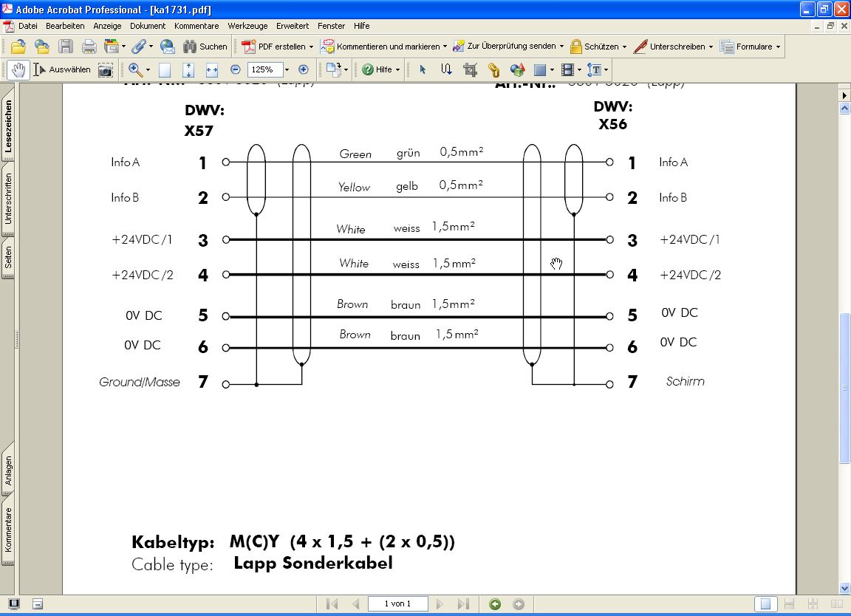Image resolution: width=851 pixels, height=616 pixels.
Task: Expand the Zoom tool options arrow
Action: tap(148, 70)
